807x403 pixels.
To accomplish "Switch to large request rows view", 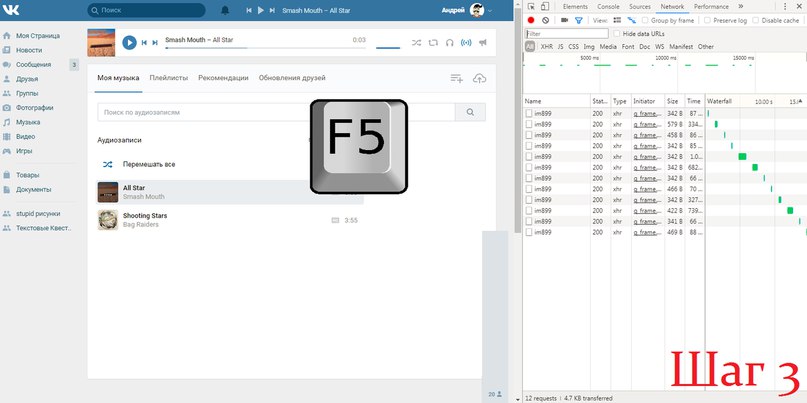I will click(x=617, y=20).
